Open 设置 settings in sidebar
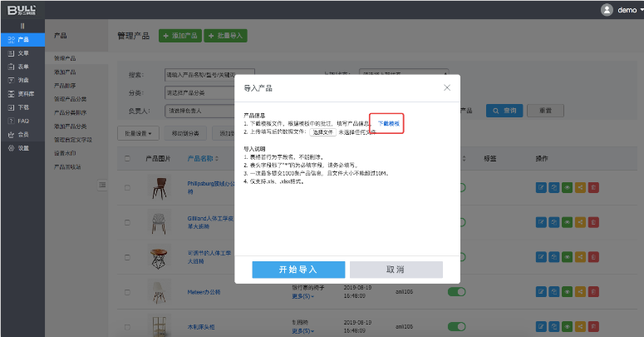The height and width of the screenshot is (337, 644). pyautogui.click(x=22, y=147)
